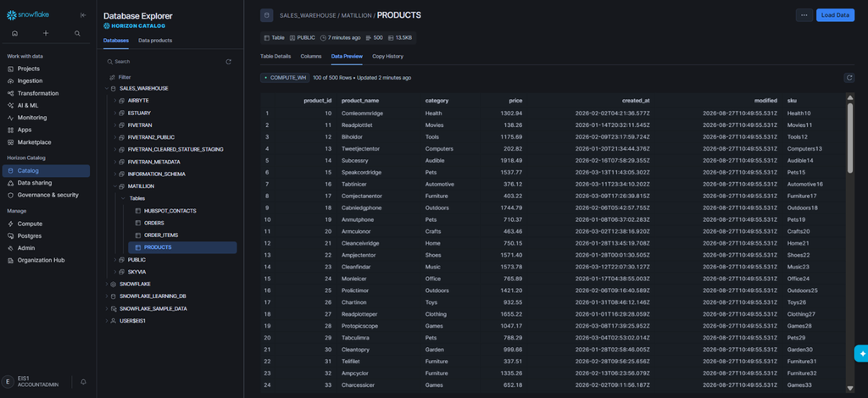This screenshot has width=868, height=398.
Task: Open the Home icon
Action: click(x=14, y=33)
